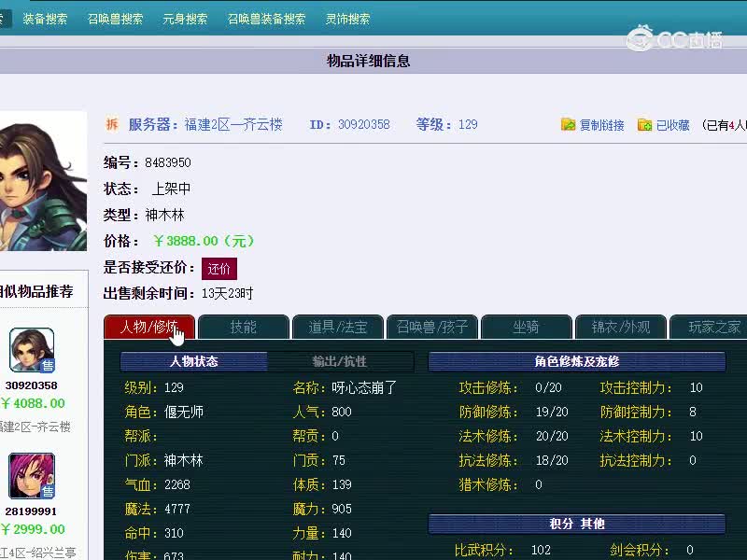Click the 比武积分 value 102

pos(541,550)
